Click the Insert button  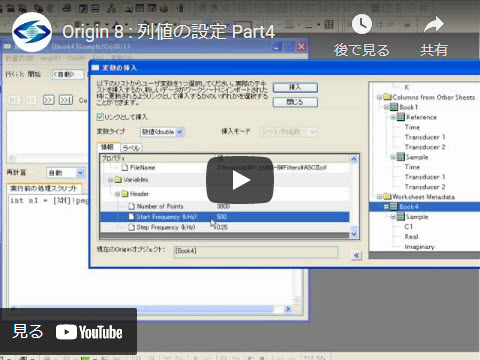click(295, 88)
